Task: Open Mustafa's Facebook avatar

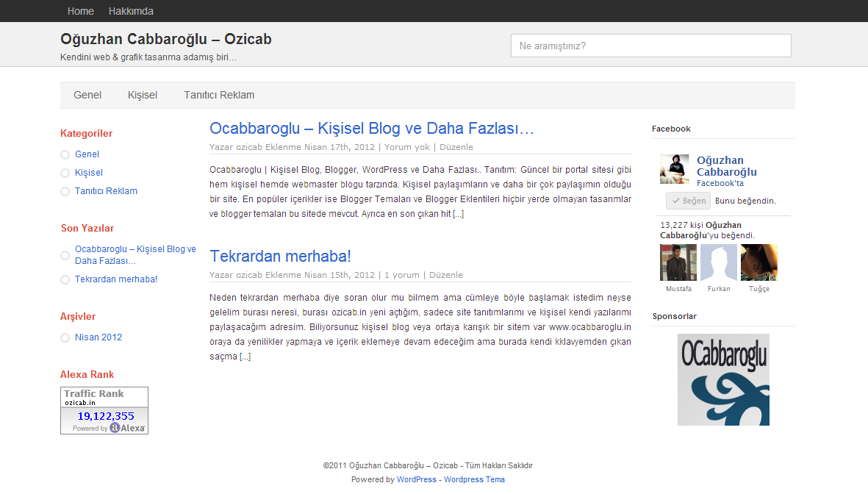Action: [x=678, y=262]
